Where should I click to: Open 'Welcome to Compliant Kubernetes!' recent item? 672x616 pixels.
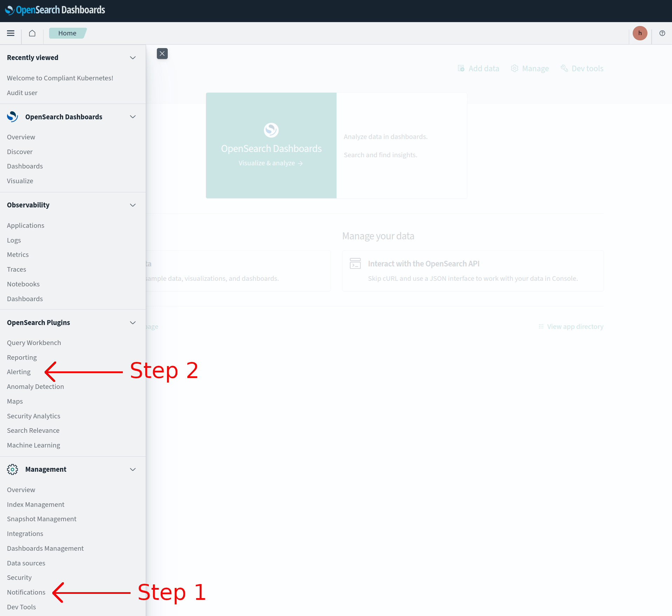[60, 78]
